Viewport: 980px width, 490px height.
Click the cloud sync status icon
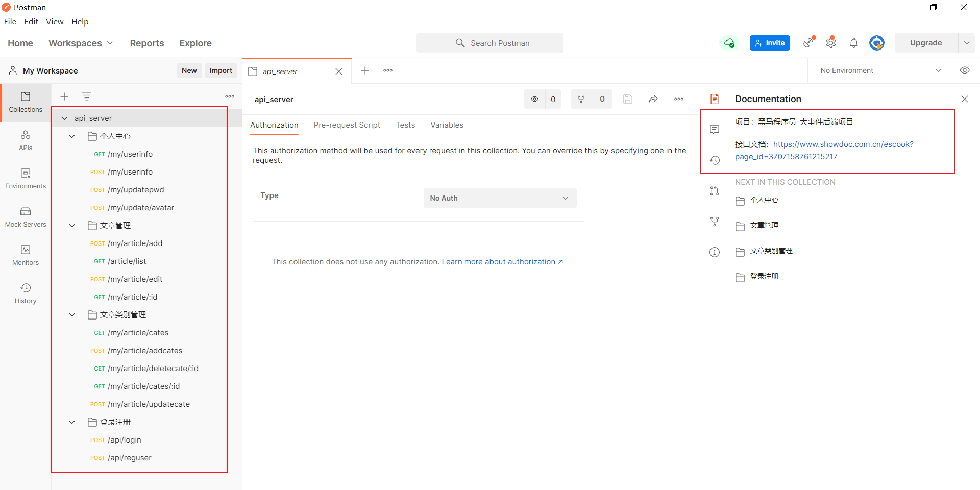tap(729, 43)
